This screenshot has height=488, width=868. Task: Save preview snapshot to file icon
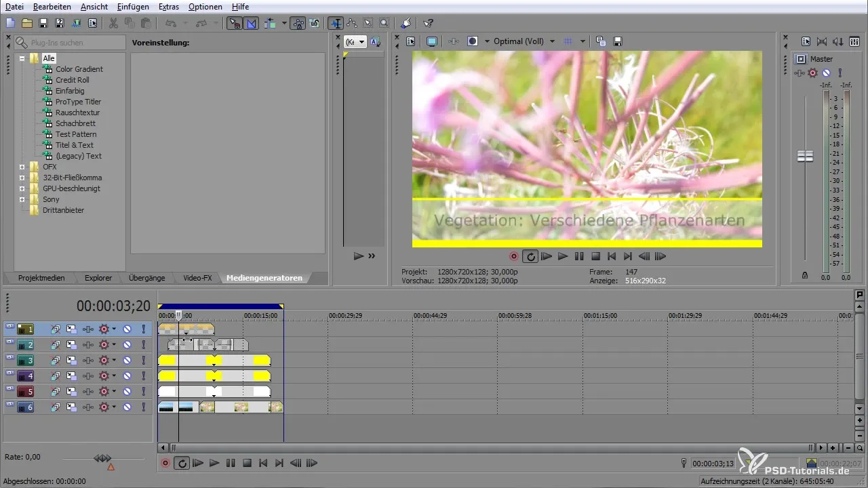618,41
